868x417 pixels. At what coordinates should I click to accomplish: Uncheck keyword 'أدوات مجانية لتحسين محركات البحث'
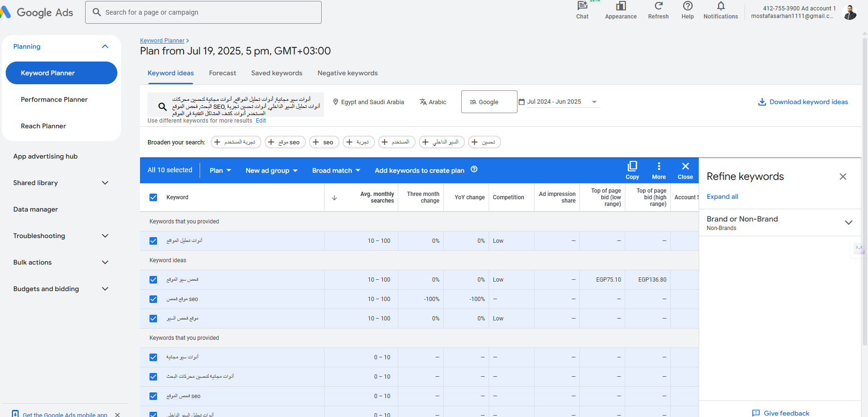(x=153, y=377)
